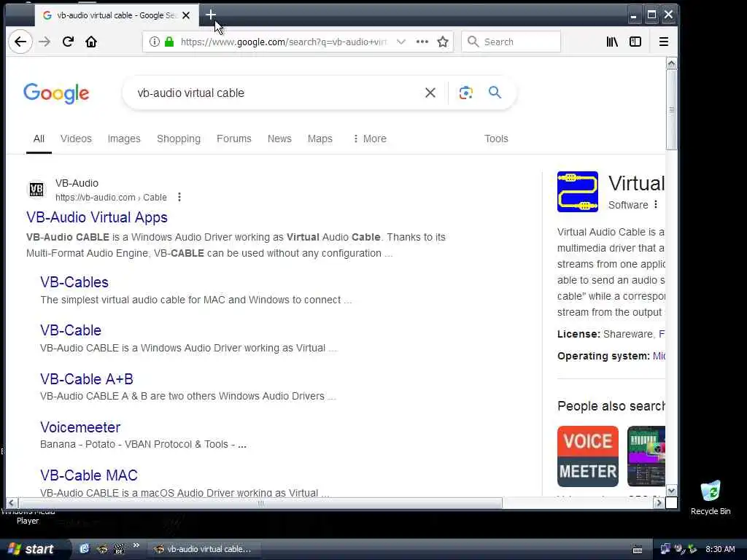
Task: Open the Firefox hamburger menu
Action: click(664, 42)
